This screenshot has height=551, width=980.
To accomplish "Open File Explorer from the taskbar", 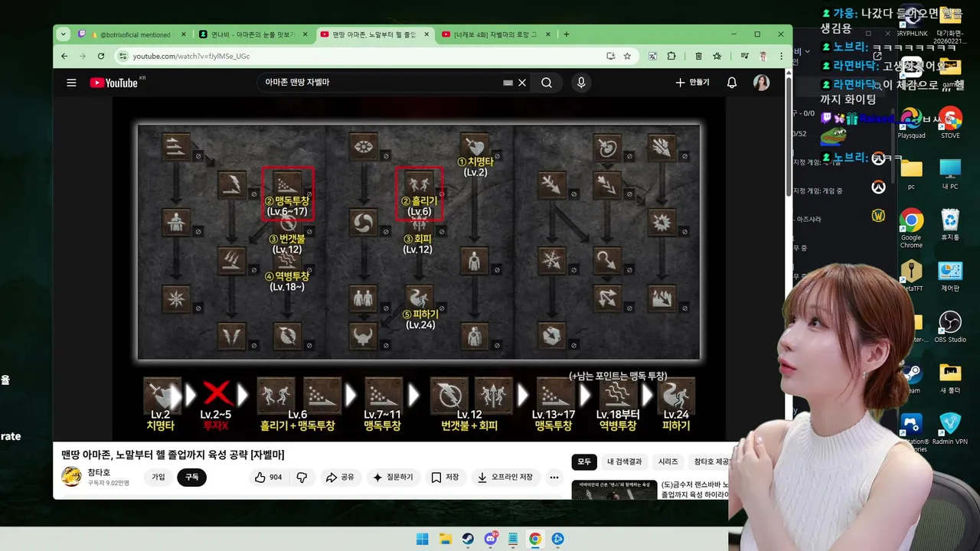I will coord(445,539).
